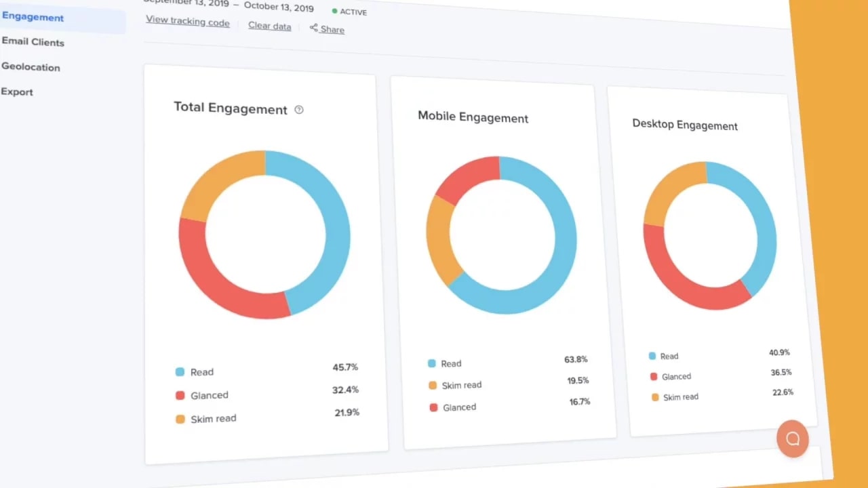Open the Engagement sidebar tab
Viewport: 868px width, 488px height.
(x=33, y=17)
